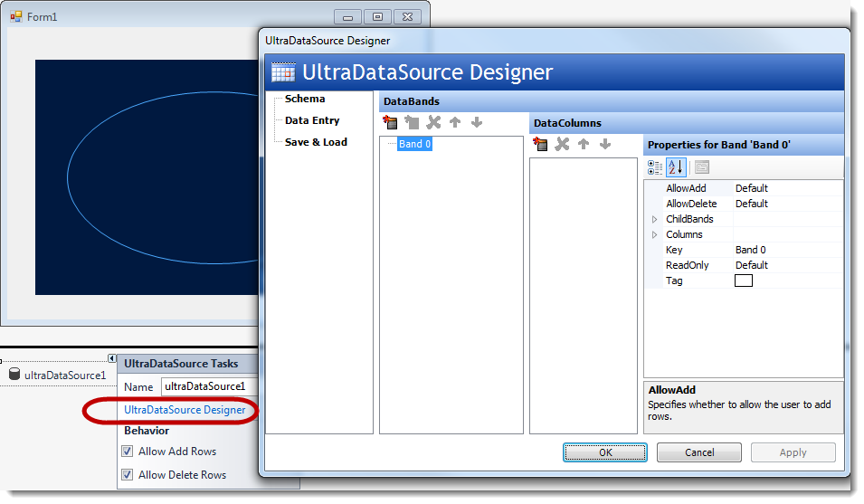This screenshot has height=504, width=864.
Task: Sort properties alphabetically with A-Z icon
Action: pos(676,167)
